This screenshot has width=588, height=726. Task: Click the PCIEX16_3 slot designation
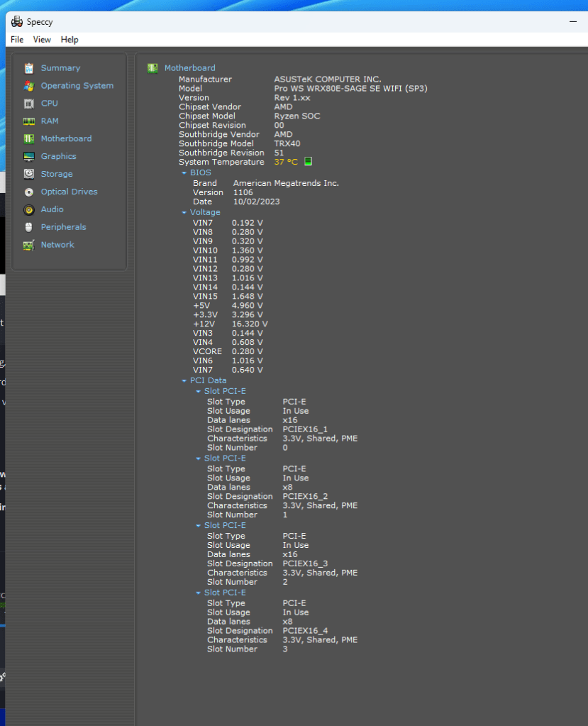[305, 563]
